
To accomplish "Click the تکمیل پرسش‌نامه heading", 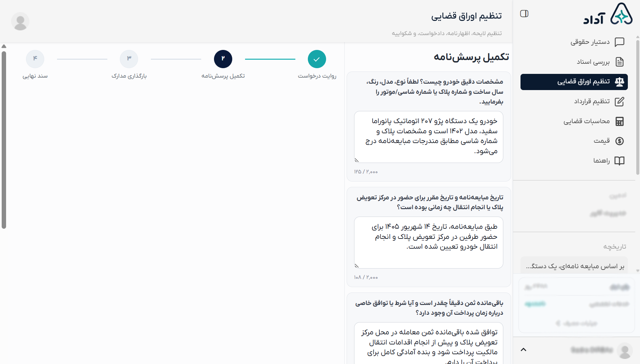I will pyautogui.click(x=471, y=57).
